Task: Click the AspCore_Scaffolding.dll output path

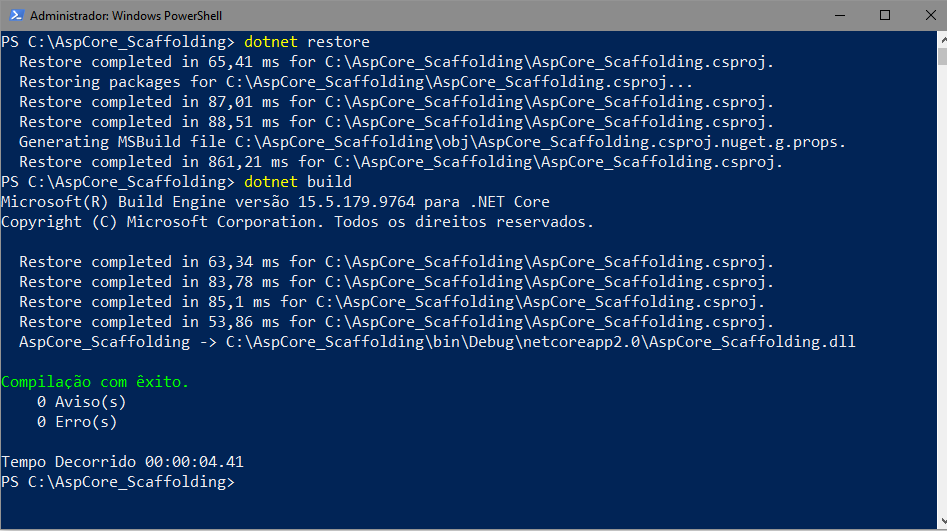Action: tap(541, 342)
